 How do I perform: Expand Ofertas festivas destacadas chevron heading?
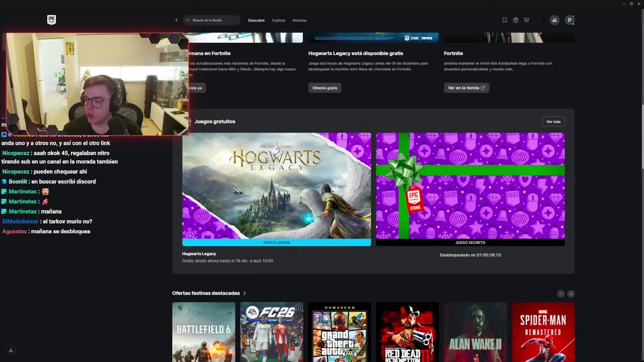click(209, 293)
